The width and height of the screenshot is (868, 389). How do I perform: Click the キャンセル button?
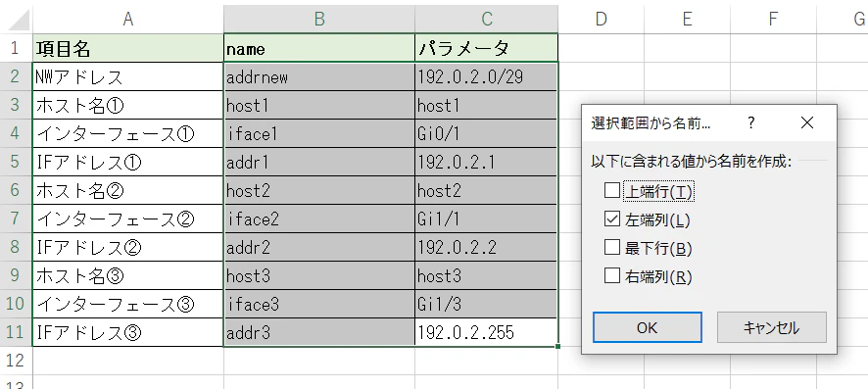point(772,327)
